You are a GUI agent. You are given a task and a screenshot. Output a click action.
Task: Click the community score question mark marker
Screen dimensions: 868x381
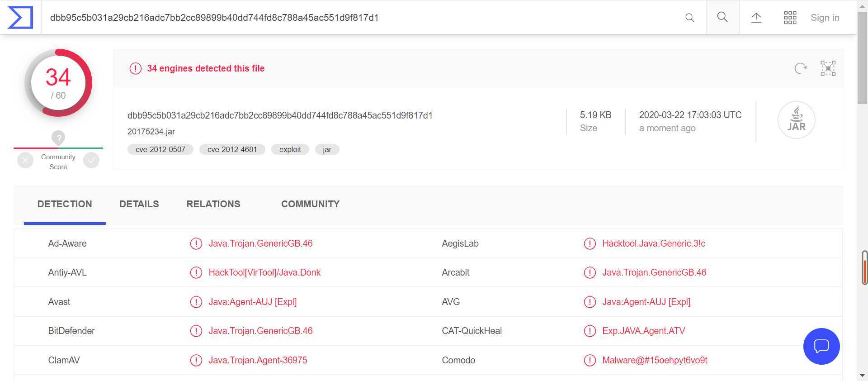click(58, 138)
